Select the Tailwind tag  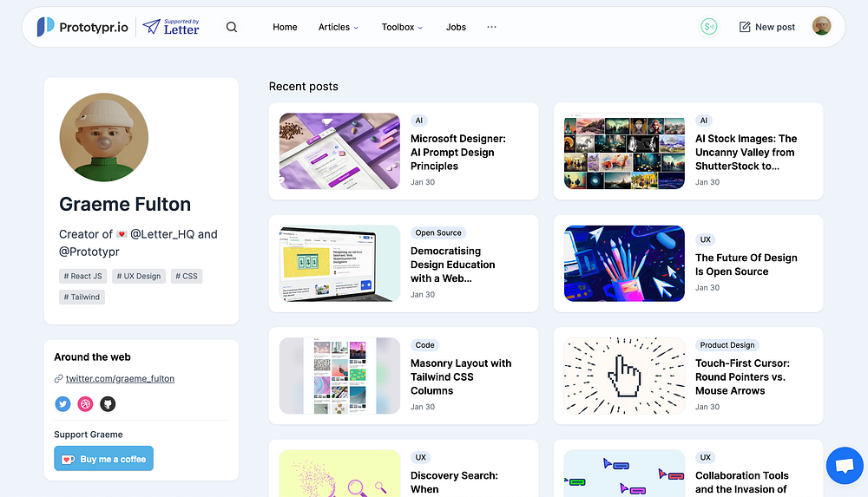pyautogui.click(x=82, y=298)
